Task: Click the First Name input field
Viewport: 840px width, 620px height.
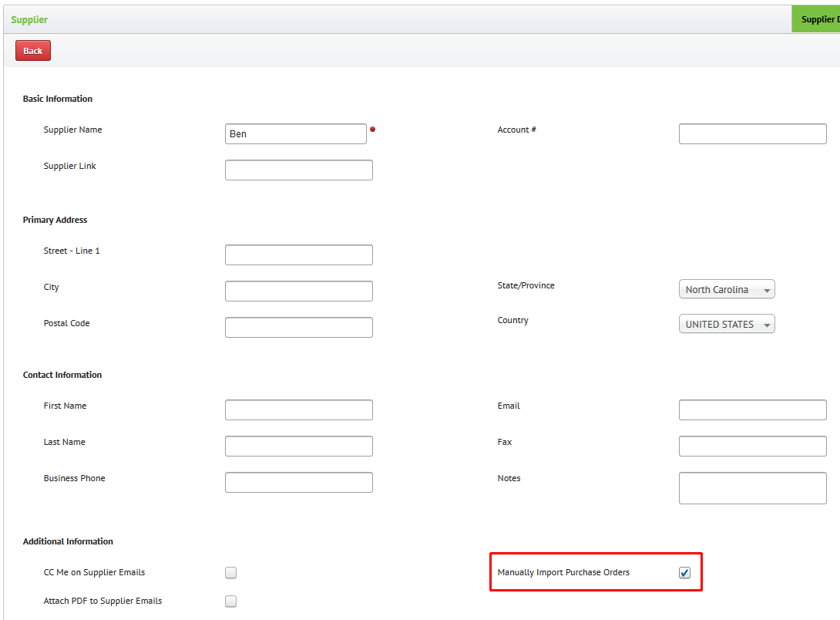Action: 299,410
